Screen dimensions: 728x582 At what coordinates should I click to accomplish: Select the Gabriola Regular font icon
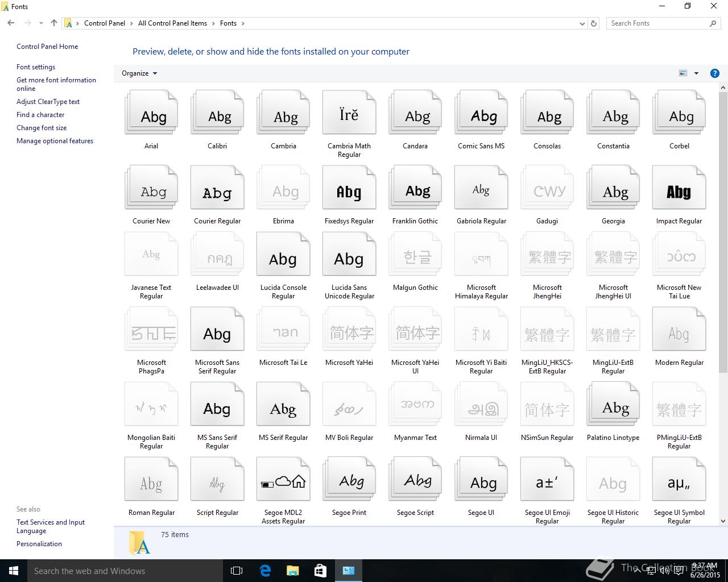click(x=481, y=188)
